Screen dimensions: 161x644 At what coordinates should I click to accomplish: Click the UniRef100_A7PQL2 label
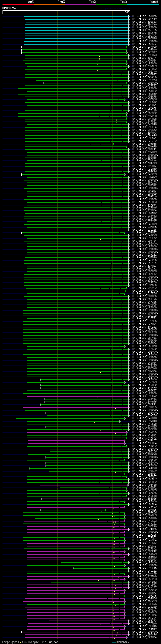coord(144,69)
